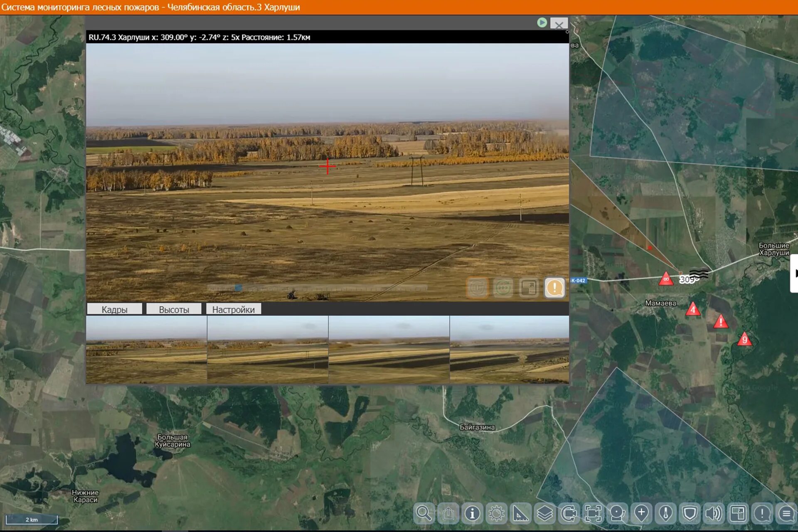Open the shield icon in toolbar

pyautogui.click(x=690, y=514)
